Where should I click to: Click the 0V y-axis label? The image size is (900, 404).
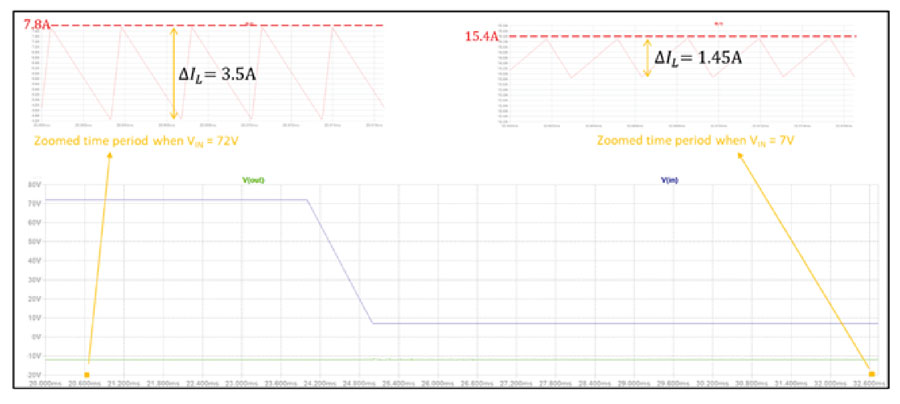36,337
